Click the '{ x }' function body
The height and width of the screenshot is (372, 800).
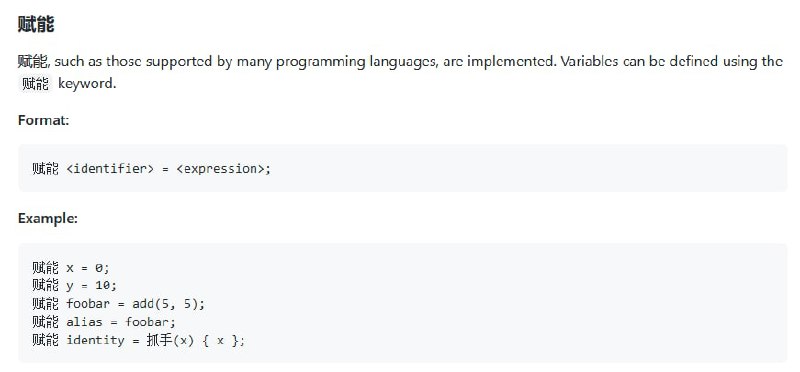pos(220,340)
